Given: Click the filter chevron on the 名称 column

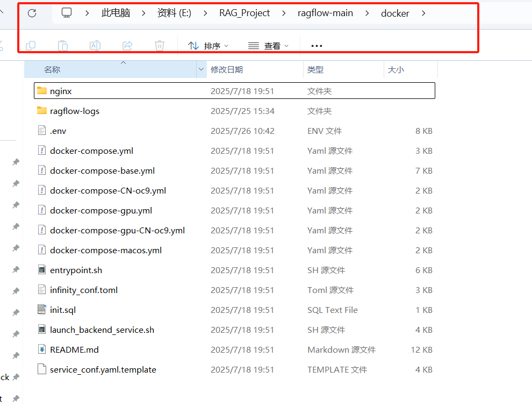Looking at the screenshot, I should [201, 69].
